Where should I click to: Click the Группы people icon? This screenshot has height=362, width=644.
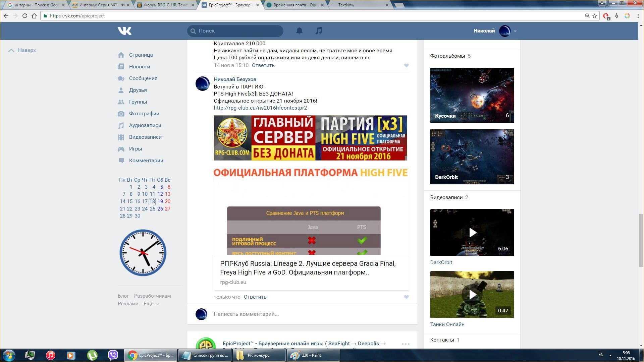pyautogui.click(x=121, y=102)
